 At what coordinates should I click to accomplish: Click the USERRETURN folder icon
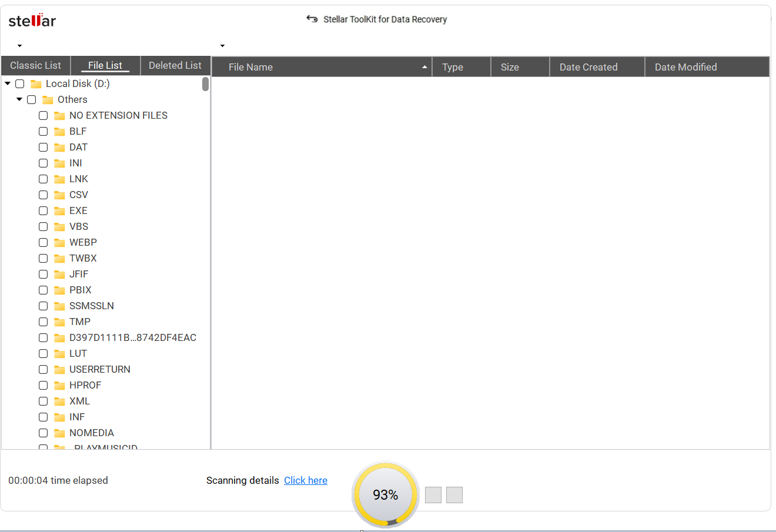tap(59, 370)
